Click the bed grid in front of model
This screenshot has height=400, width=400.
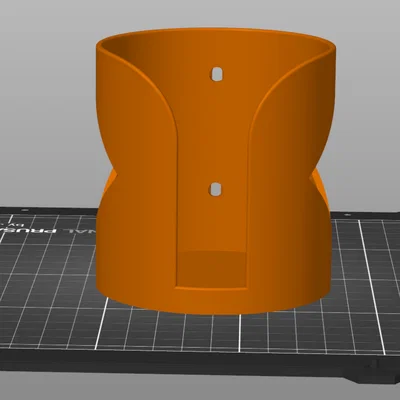213,333
